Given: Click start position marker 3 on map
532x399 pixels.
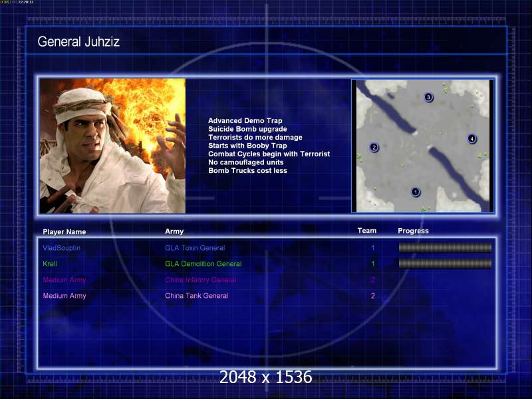Looking at the screenshot, I should [428, 97].
